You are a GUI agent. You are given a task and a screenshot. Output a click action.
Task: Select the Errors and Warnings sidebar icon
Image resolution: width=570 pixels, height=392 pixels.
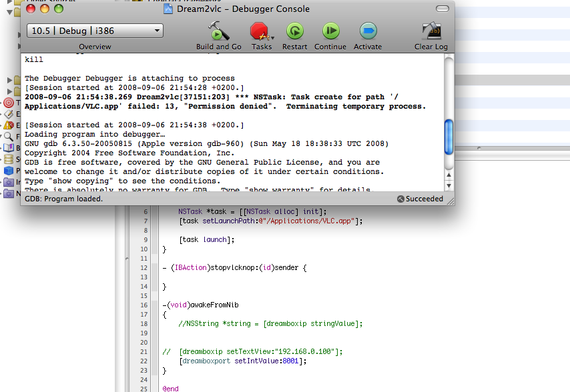coord(9,125)
